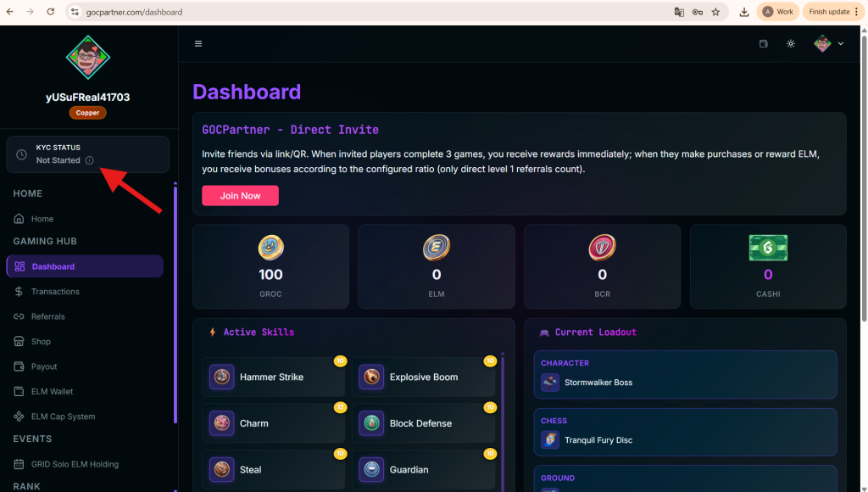
Task: Expand the user avatar dropdown in header
Action: 829,44
